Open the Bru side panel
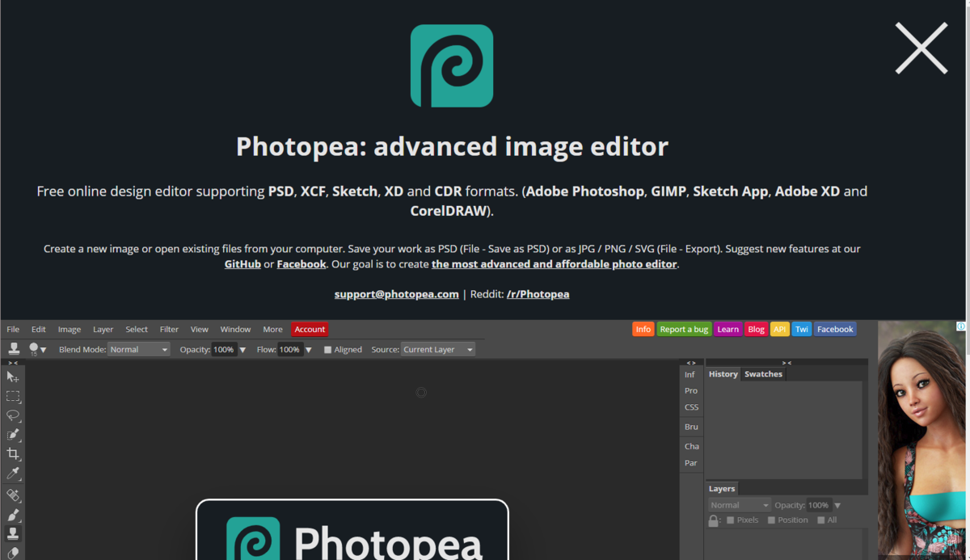 click(x=691, y=427)
